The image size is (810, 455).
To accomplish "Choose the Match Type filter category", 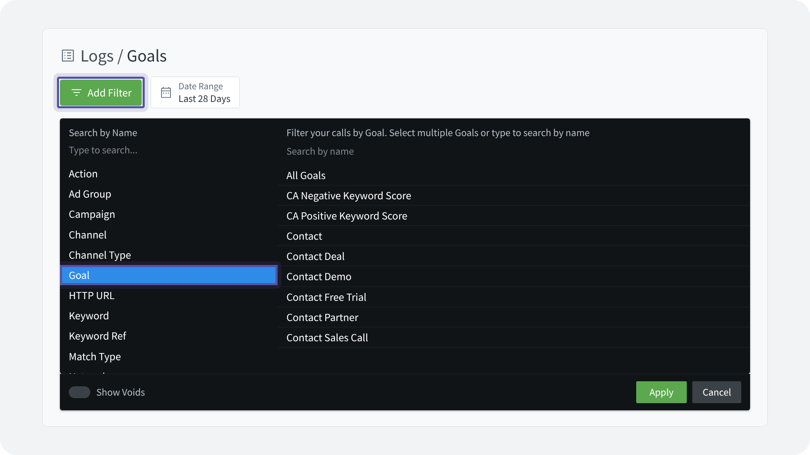I will click(x=169, y=356).
